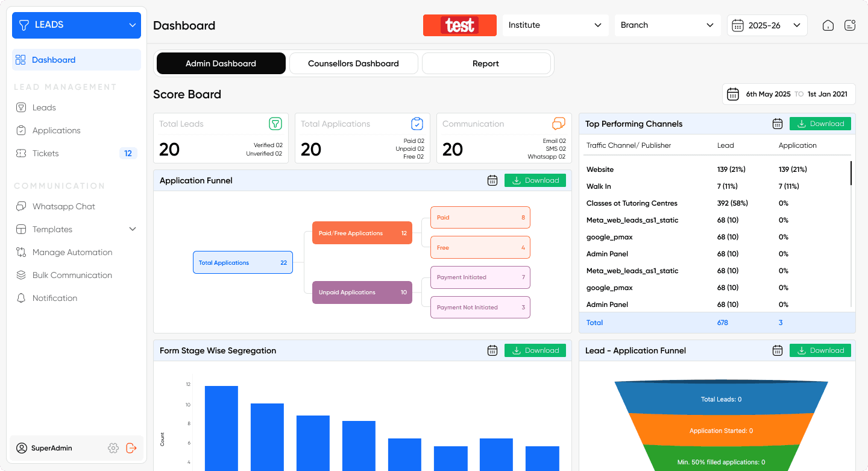Screen dimensions: 868x471
Task: Click the funnel icon in LEADS selector
Action: pos(24,25)
